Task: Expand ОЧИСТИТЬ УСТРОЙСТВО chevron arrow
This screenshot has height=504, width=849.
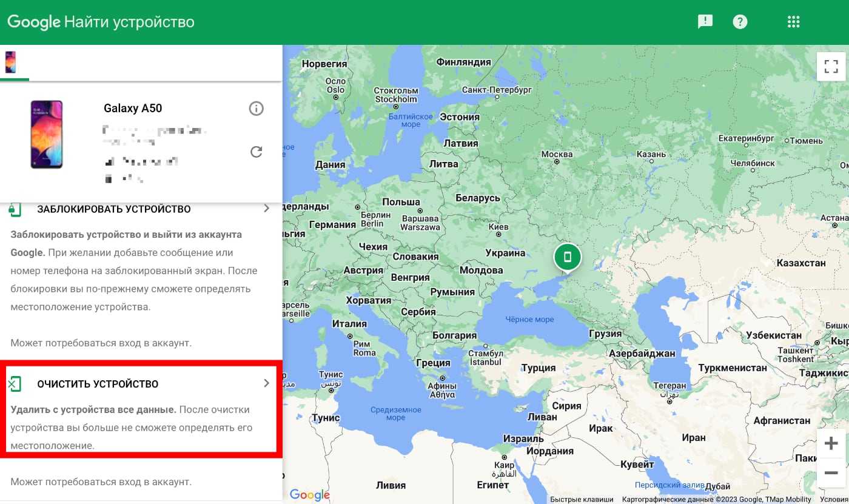Action: pos(266,383)
